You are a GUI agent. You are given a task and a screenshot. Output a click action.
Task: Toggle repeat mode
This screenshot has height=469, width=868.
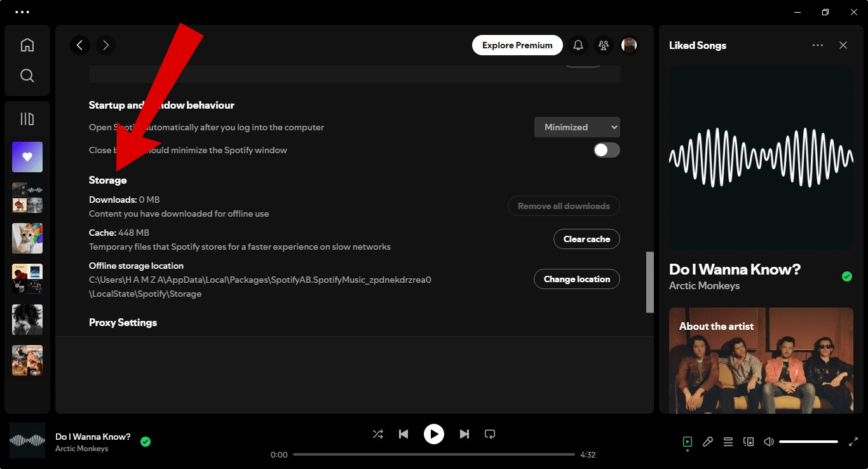click(490, 434)
